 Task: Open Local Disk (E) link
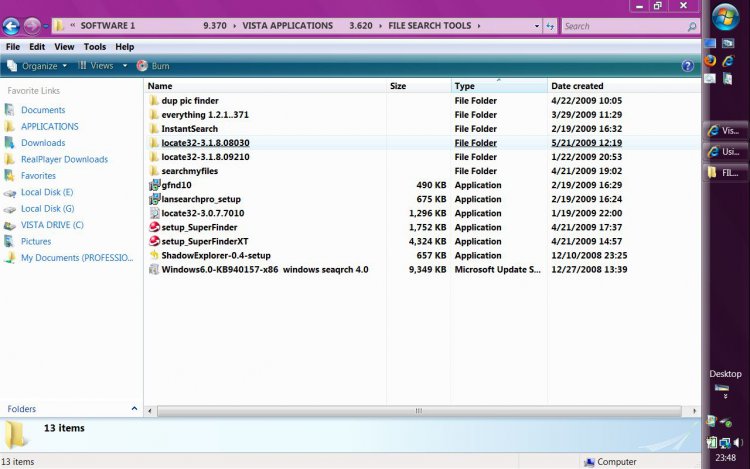(x=46, y=192)
